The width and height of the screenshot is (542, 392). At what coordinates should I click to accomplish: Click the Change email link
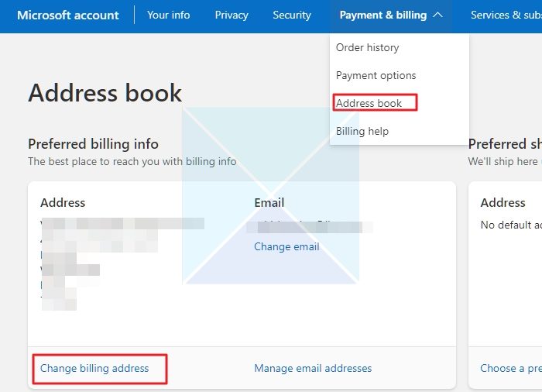286,246
